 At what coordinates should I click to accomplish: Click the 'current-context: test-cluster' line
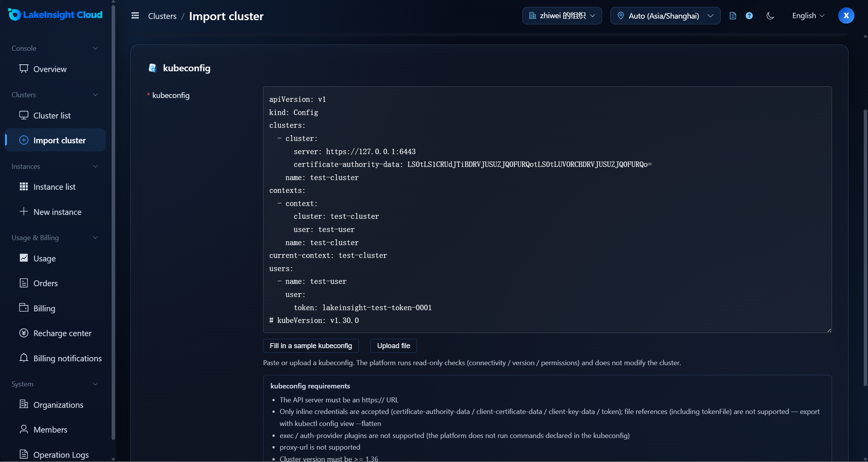(x=328, y=255)
